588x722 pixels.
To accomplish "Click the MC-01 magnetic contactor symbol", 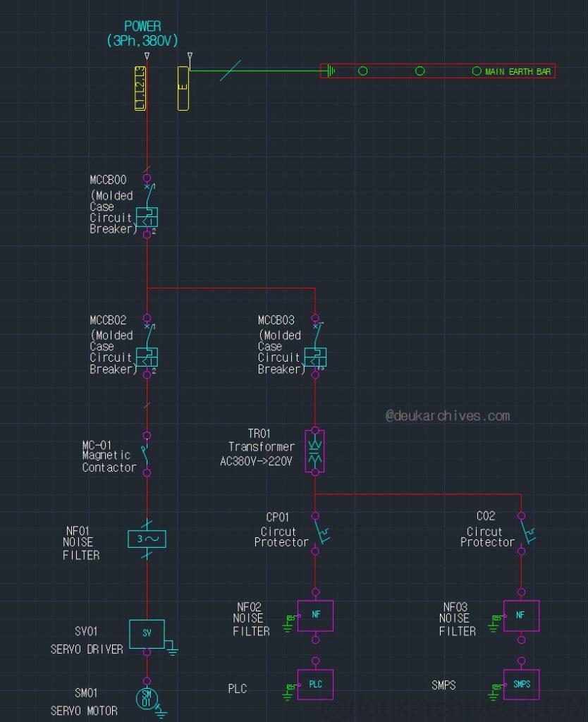I will (x=146, y=454).
